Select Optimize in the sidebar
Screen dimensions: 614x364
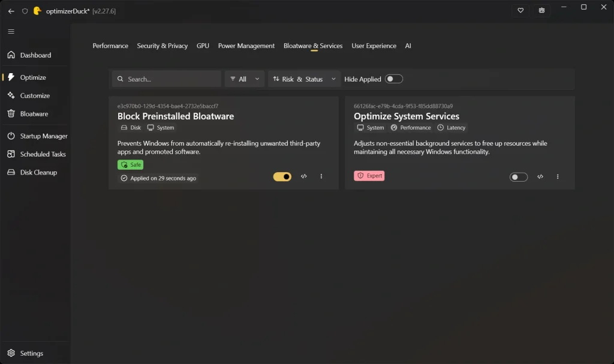[35, 77]
